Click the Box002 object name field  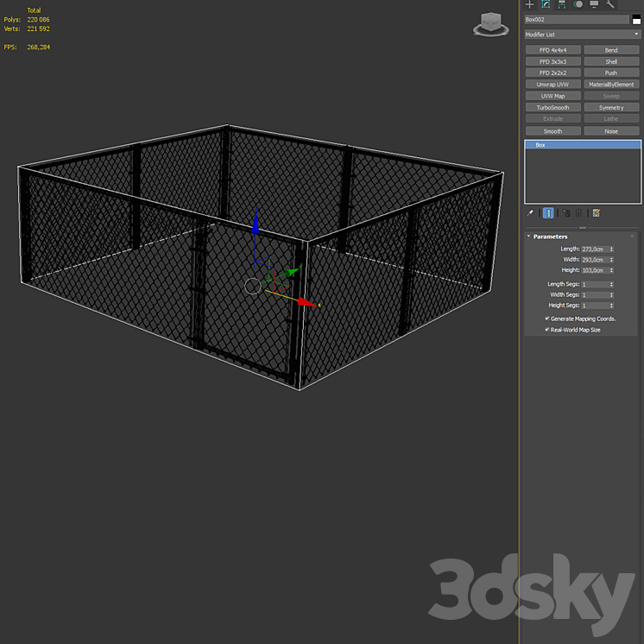[x=577, y=19]
